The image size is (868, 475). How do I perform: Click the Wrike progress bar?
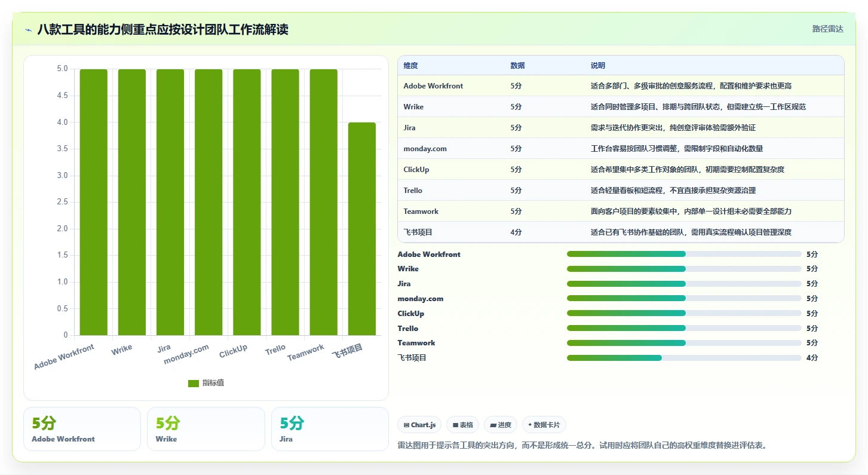pos(684,269)
